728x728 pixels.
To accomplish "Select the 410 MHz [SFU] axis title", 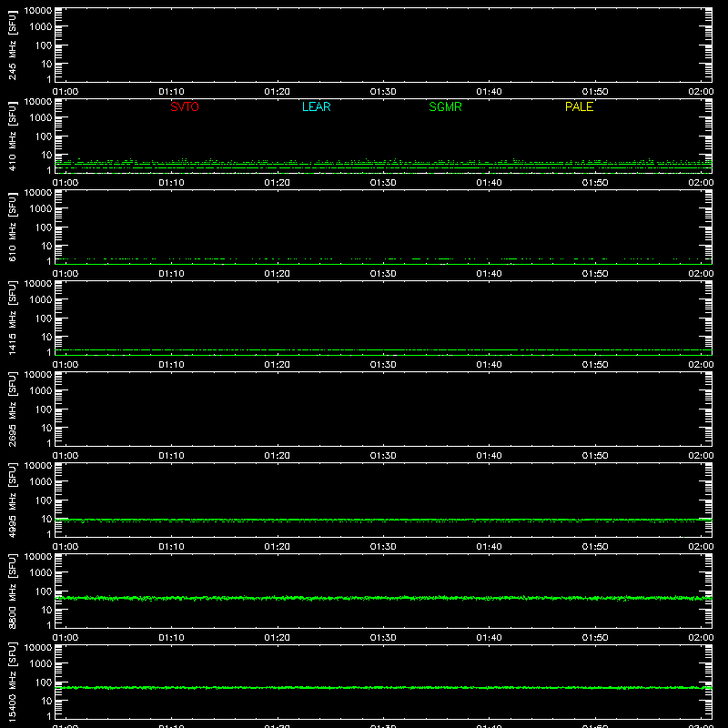I will pos(12,136).
